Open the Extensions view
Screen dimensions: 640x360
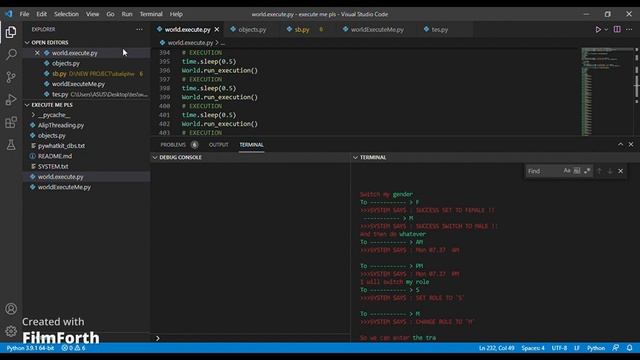(x=11, y=122)
